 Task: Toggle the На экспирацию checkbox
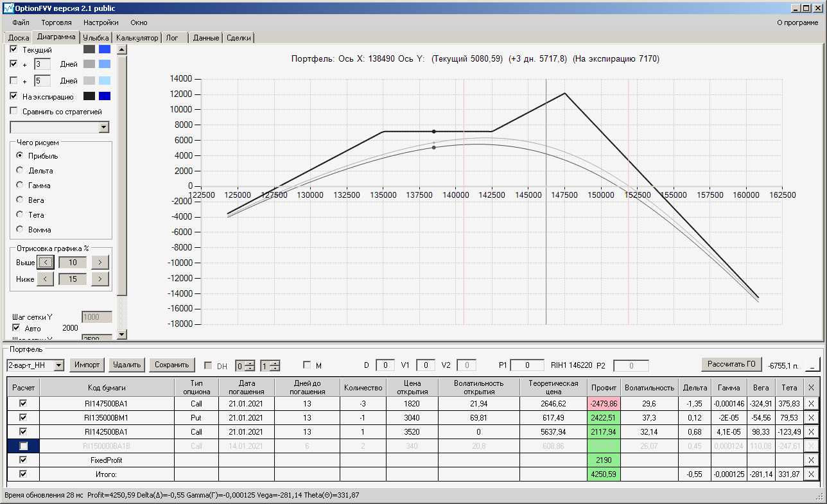(14, 96)
